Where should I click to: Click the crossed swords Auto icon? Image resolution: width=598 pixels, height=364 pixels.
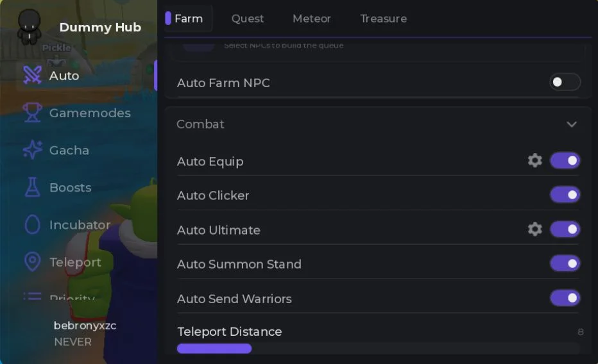pos(33,75)
